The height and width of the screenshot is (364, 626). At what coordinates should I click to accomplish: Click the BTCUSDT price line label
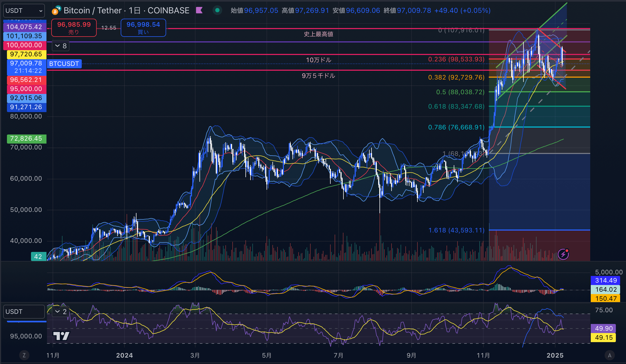pyautogui.click(x=64, y=64)
